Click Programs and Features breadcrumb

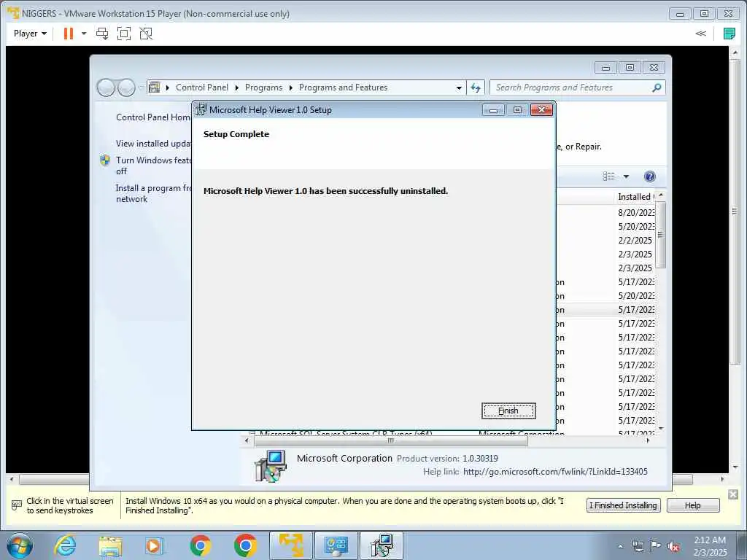coord(343,87)
